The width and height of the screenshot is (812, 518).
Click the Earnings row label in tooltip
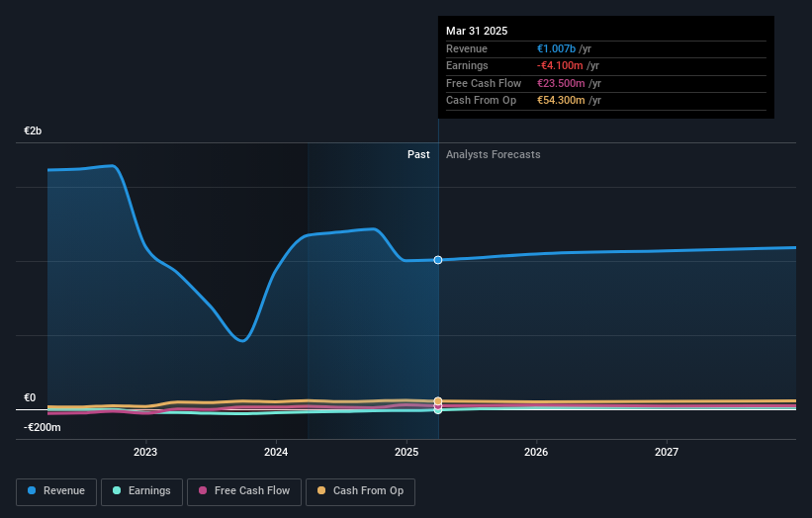467,65
